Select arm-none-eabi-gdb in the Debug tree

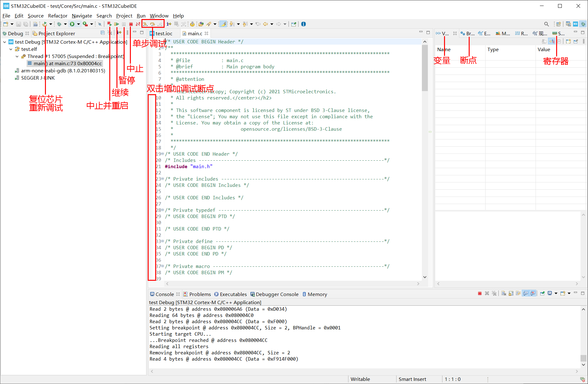[60, 70]
